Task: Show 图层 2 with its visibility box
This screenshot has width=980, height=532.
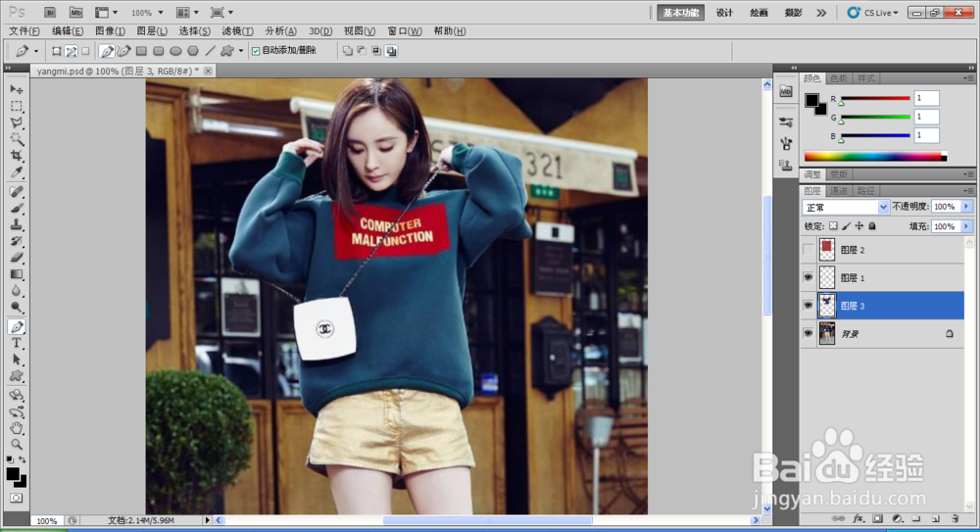Action: click(x=808, y=250)
